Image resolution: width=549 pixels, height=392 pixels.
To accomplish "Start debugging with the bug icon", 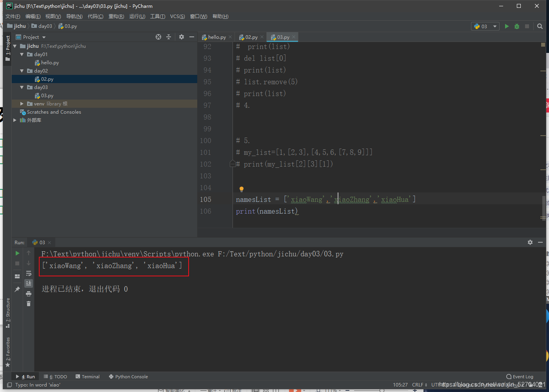I will point(517,26).
